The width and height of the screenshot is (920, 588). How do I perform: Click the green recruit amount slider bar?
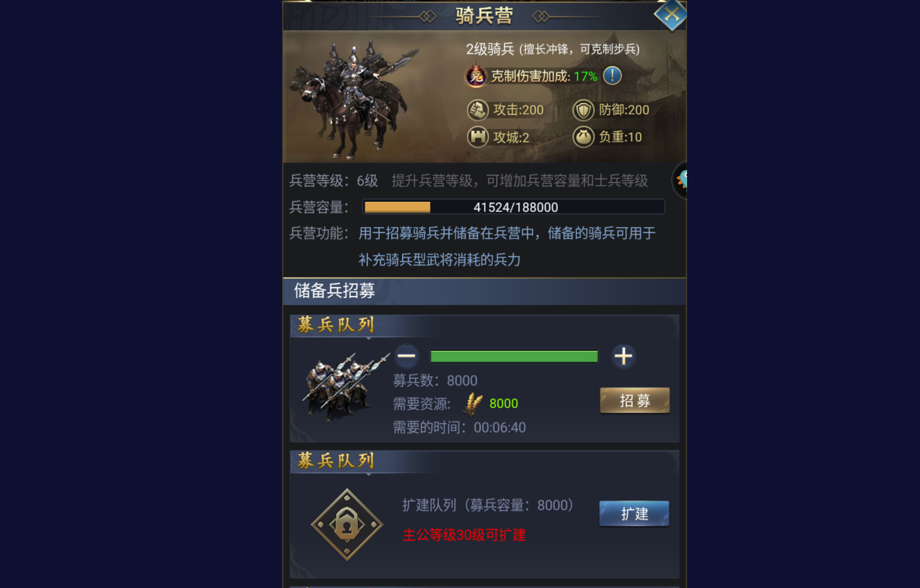[x=514, y=357]
